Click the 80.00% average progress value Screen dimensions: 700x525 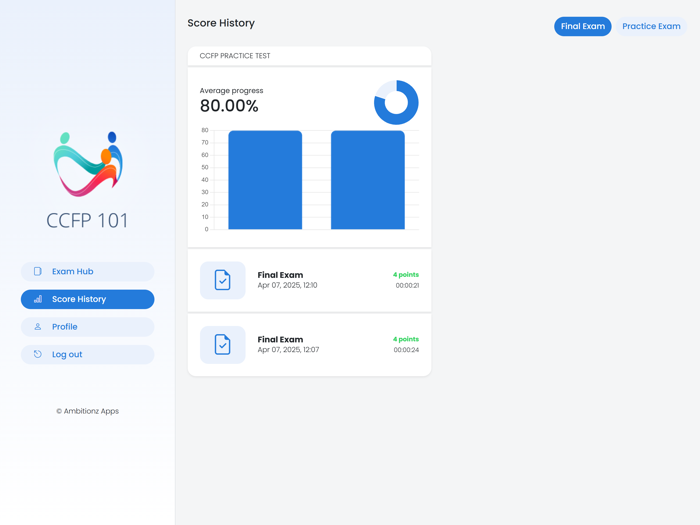click(x=229, y=106)
